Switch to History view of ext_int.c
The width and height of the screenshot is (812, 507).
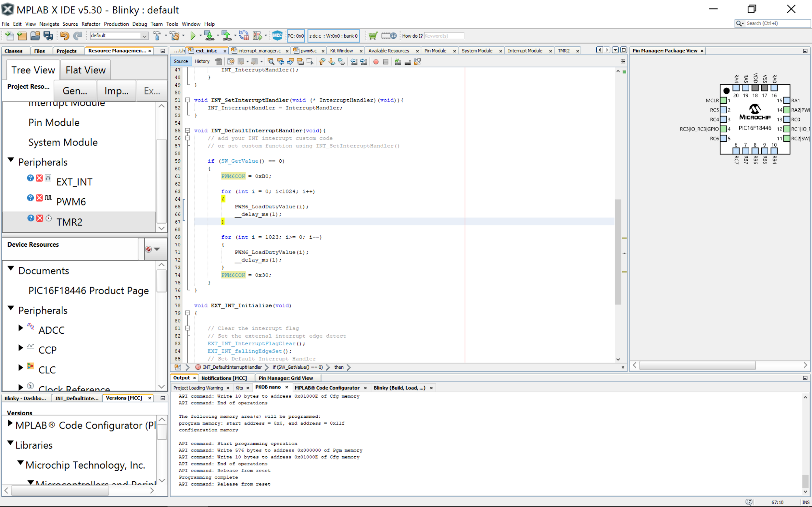(202, 61)
